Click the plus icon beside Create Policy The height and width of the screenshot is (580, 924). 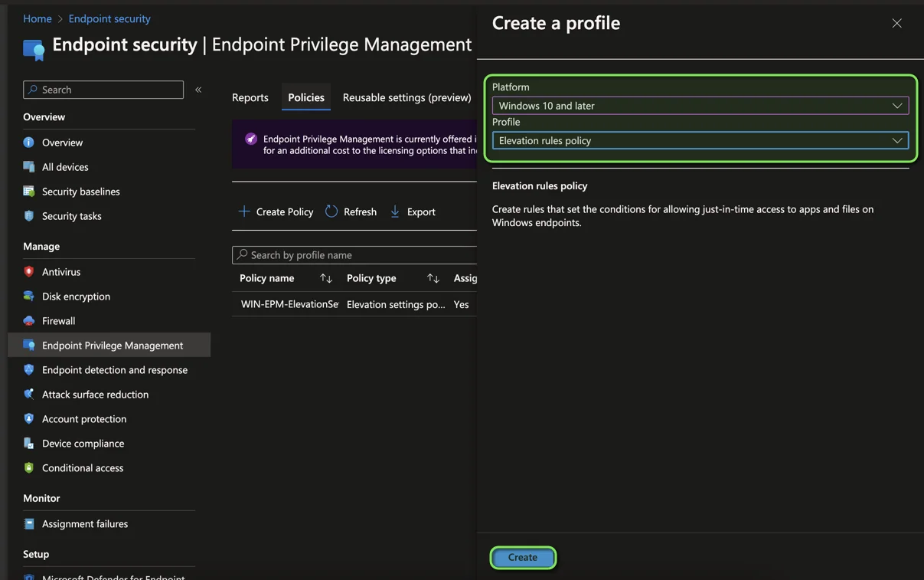coord(244,211)
